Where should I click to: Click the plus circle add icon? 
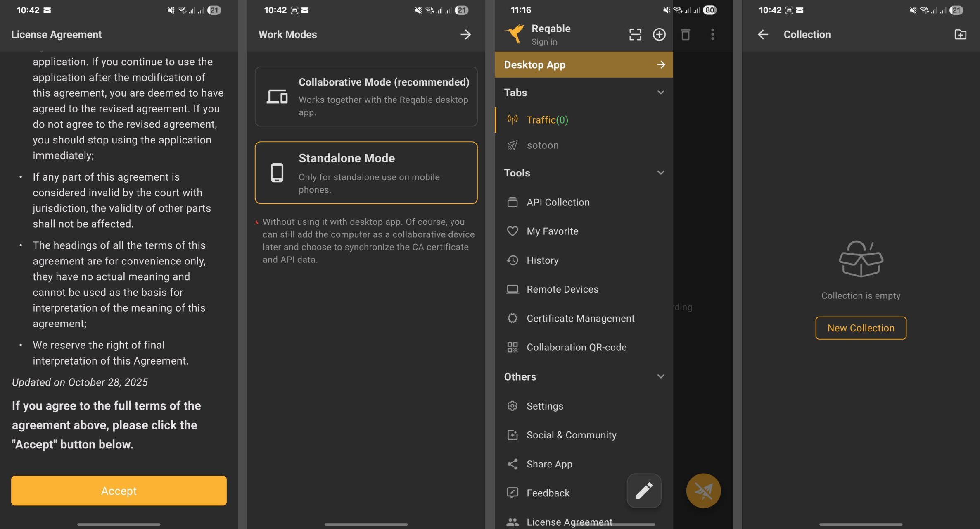pyautogui.click(x=659, y=34)
